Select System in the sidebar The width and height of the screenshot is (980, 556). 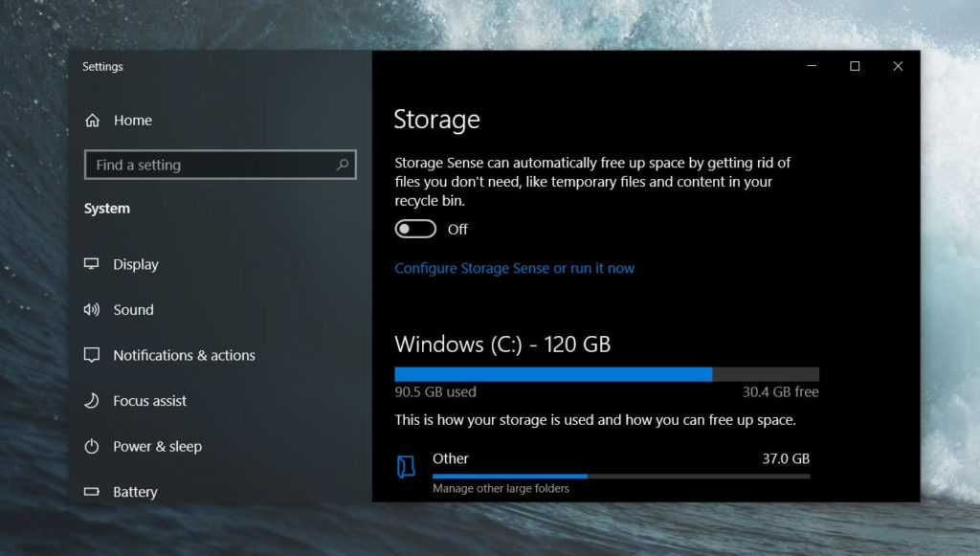pos(106,208)
